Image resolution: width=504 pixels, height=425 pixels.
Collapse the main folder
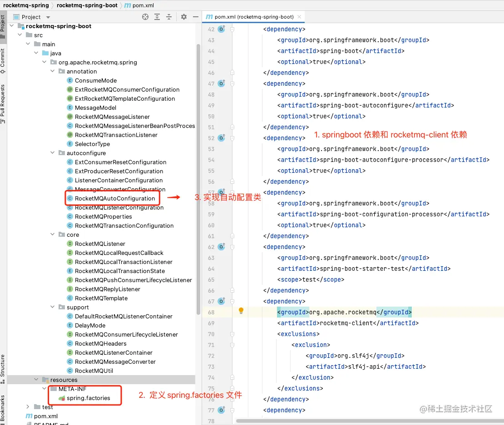pyautogui.click(x=28, y=44)
